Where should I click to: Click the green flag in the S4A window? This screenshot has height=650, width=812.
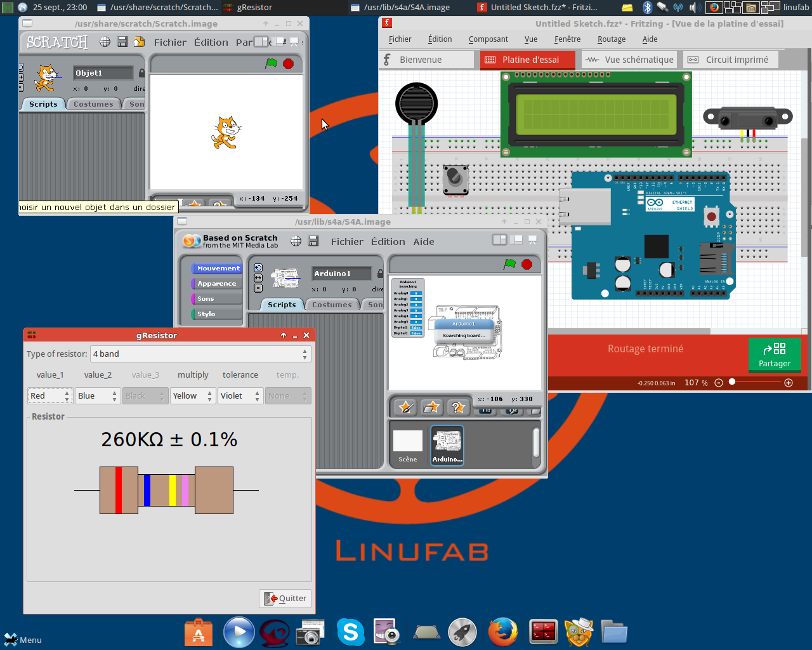[x=509, y=264]
